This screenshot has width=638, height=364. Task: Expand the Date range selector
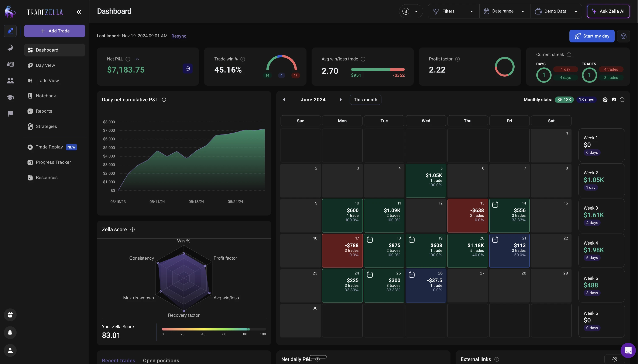tap(504, 11)
